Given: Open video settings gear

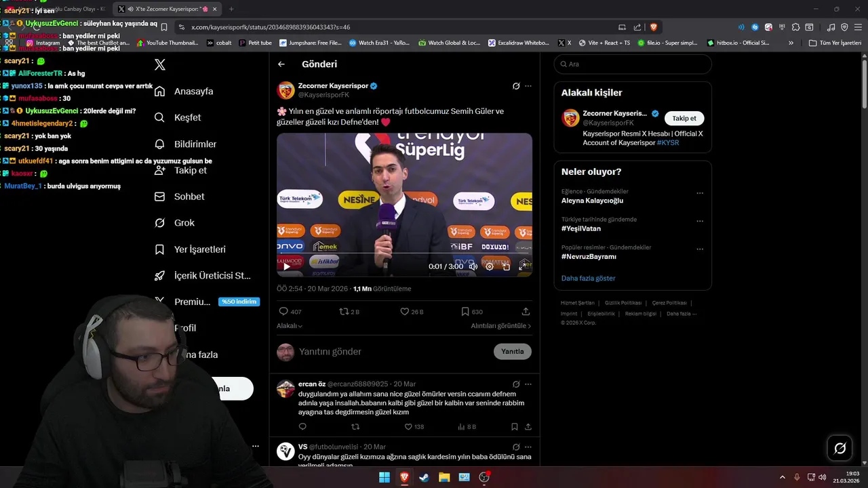Looking at the screenshot, I should coord(490,266).
